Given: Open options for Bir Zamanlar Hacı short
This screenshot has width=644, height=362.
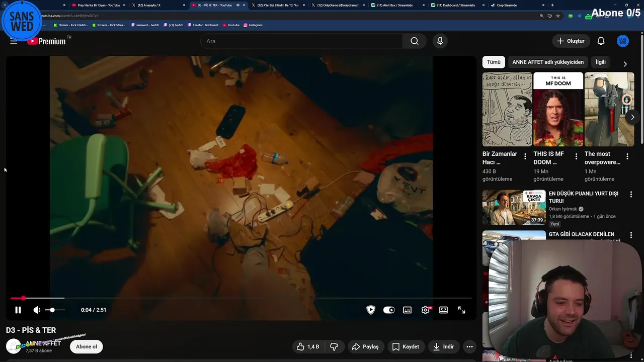Looking at the screenshot, I should 525,156.
